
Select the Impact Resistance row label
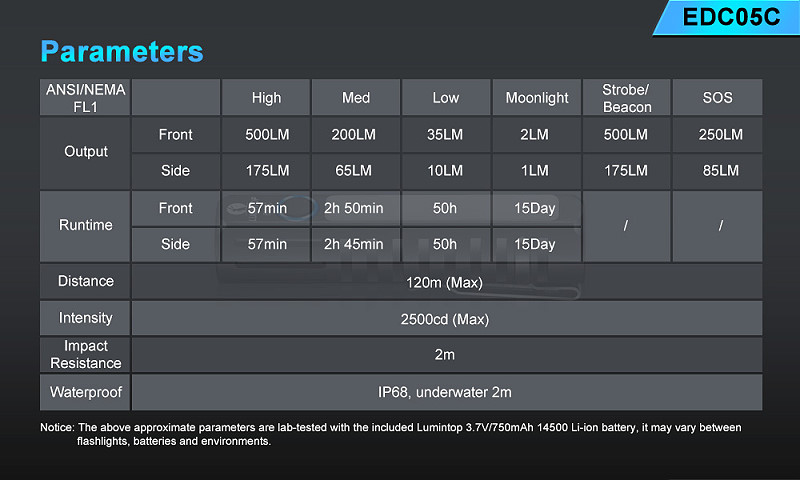tap(85, 355)
